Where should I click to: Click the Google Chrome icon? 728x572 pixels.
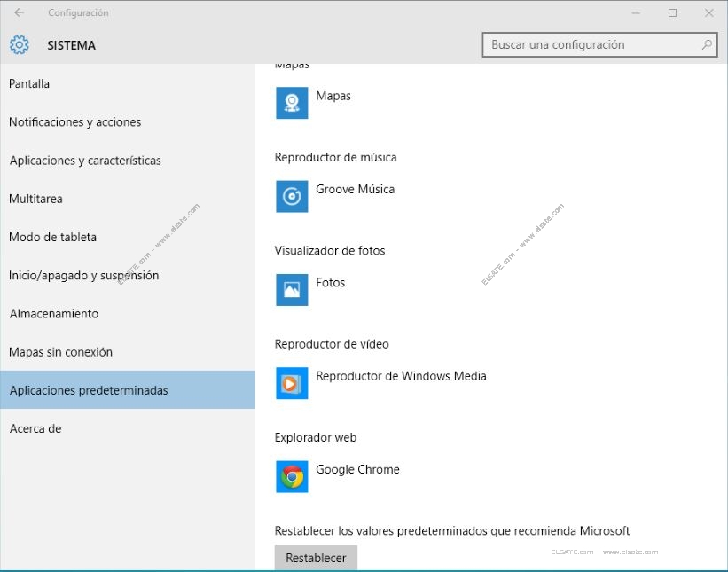pyautogui.click(x=292, y=476)
